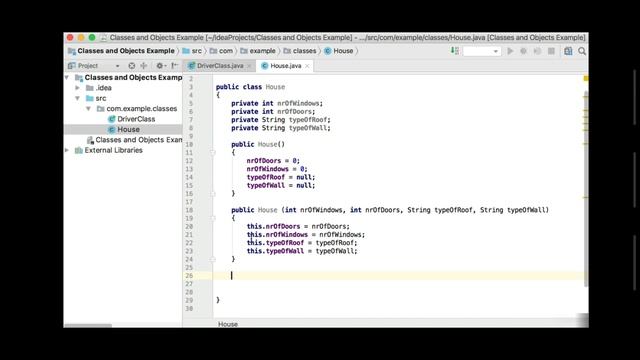Click the parameterized House constructor signature
This screenshot has height=360, width=640.
390,210
